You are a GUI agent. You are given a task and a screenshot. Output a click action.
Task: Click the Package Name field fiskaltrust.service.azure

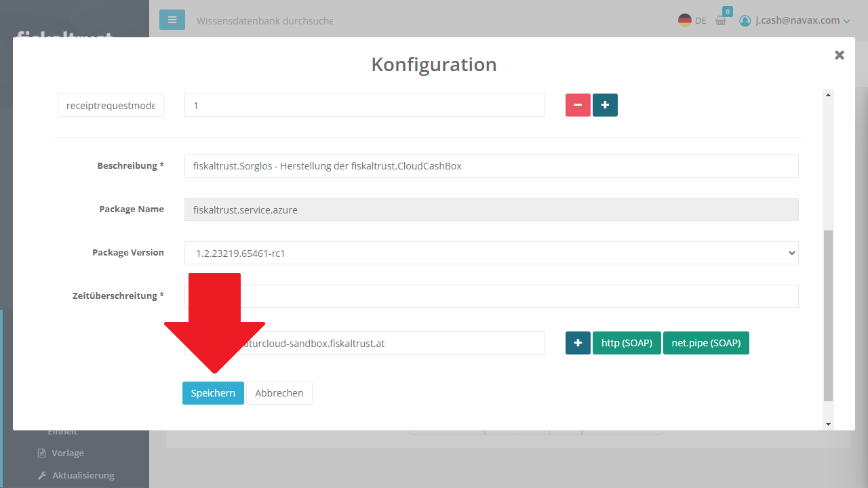[492, 209]
